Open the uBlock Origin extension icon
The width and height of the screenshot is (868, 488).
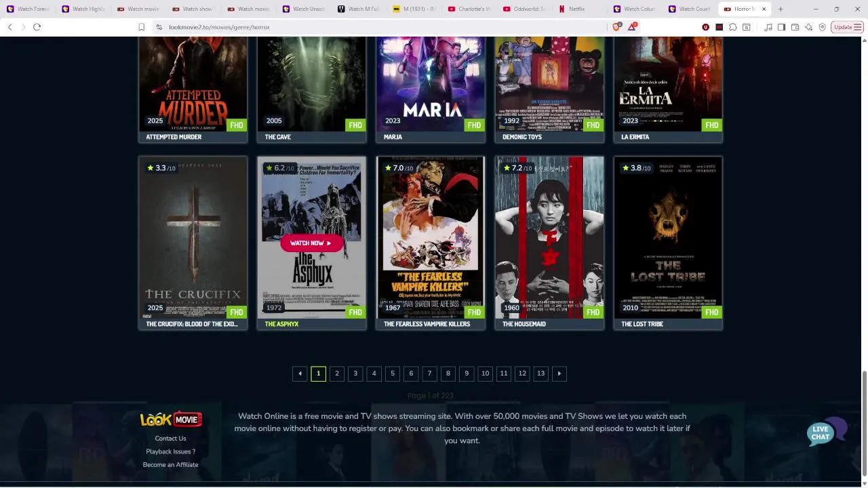tap(706, 27)
